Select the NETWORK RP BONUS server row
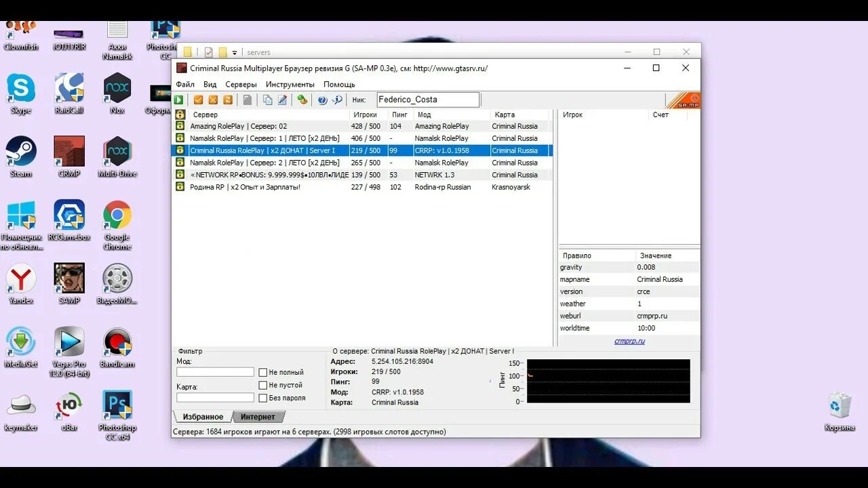The image size is (868, 488). [363, 175]
